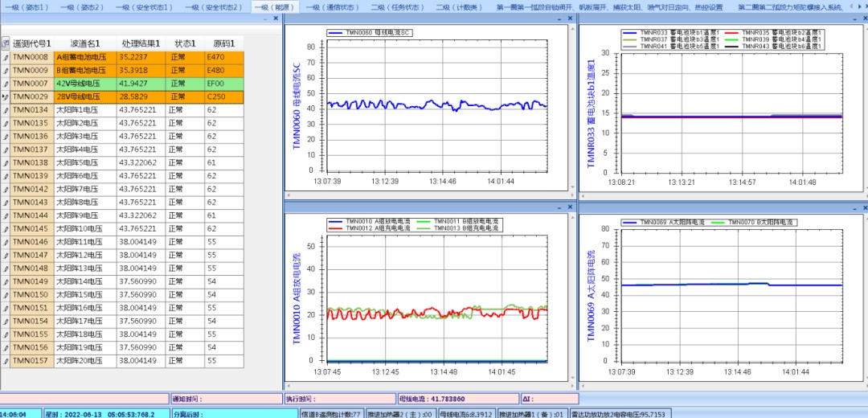This screenshot has height=418, width=868.
Task: Click the pencil icon for row TMN0138
Action: [x=5, y=162]
